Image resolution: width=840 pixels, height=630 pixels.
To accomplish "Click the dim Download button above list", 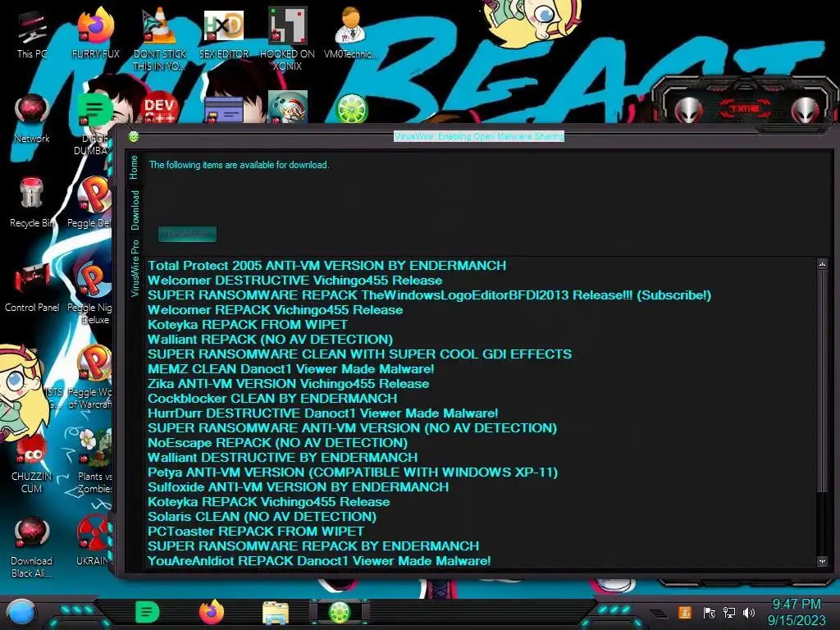I will [x=188, y=234].
